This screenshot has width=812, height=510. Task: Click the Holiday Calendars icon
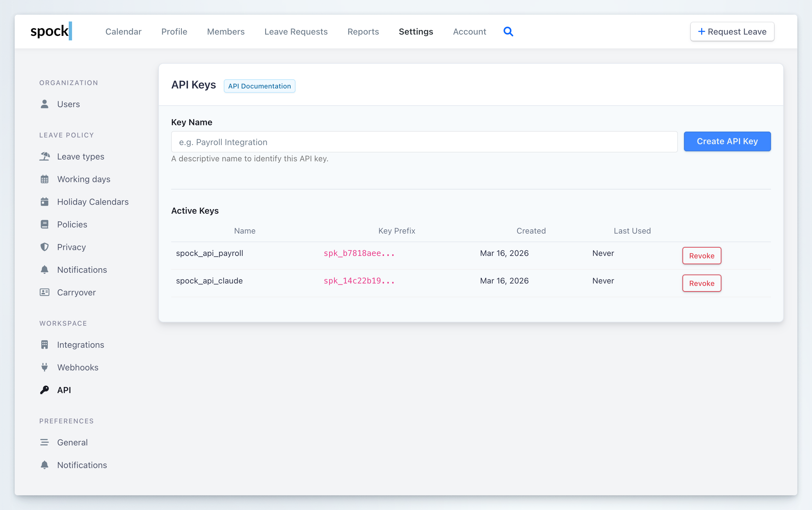[44, 201]
